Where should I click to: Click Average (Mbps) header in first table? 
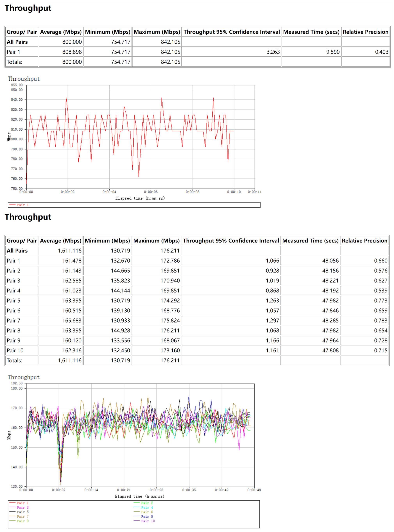pos(61,32)
